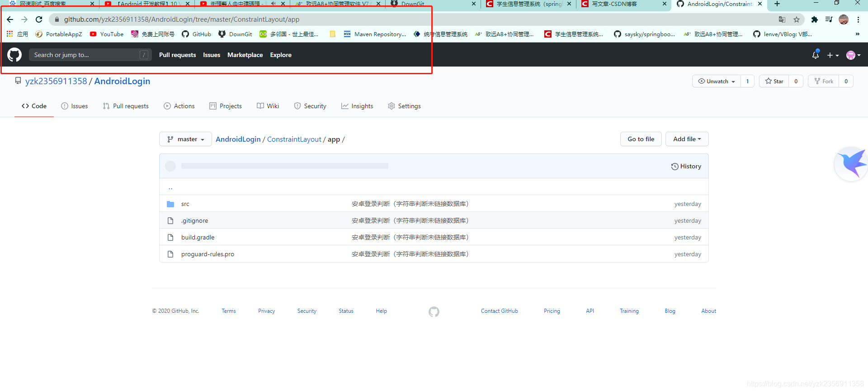The width and height of the screenshot is (868, 392).
Task: Click the Fork button
Action: coord(823,81)
